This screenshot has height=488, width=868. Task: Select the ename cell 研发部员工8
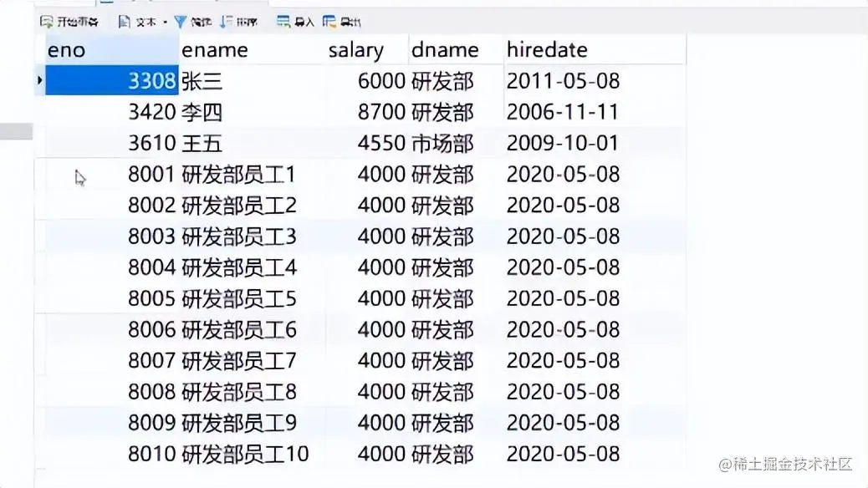coord(253,391)
